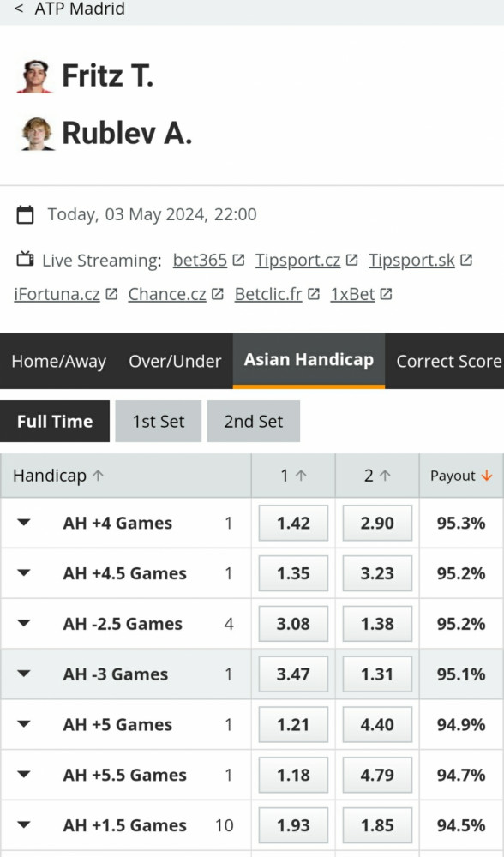Sort column 1 odds arrow

pos(301,476)
